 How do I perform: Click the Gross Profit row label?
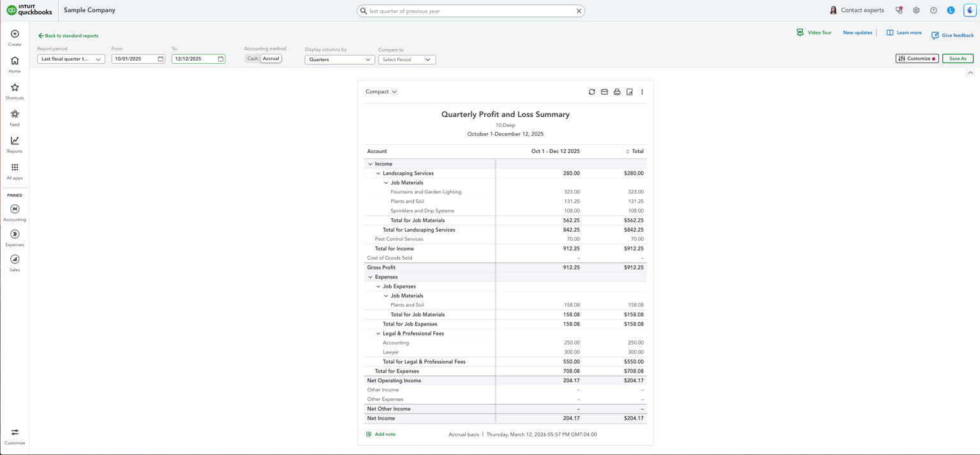(x=381, y=267)
